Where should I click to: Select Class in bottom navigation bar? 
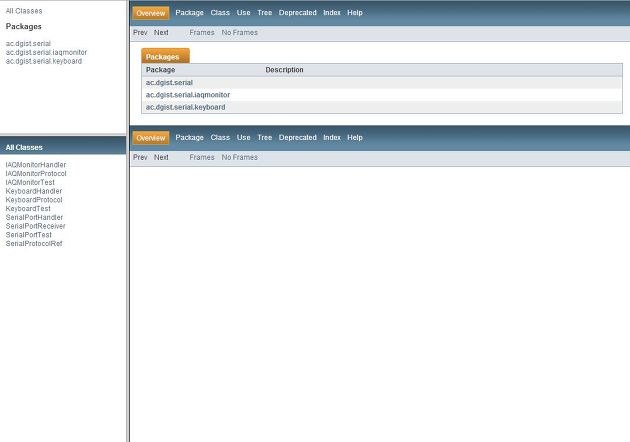point(220,137)
